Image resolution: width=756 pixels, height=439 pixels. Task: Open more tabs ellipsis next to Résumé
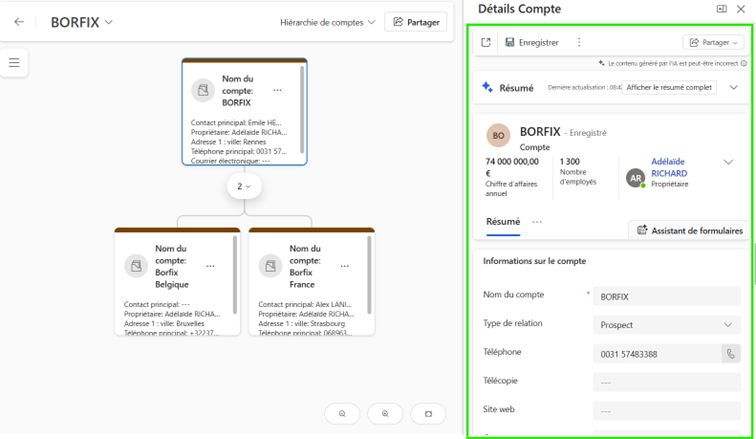537,222
